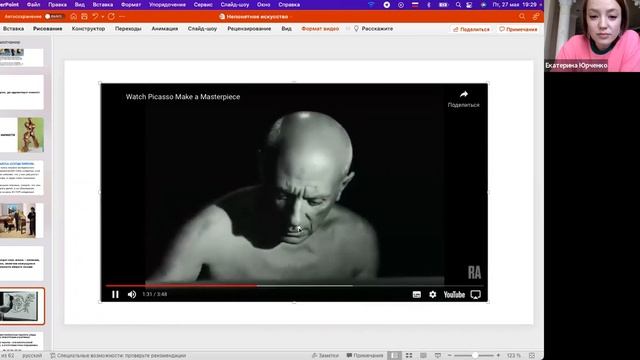Click the Save icon in title bar
Image resolution: width=640 pixels, height=360 pixels.
84,17
